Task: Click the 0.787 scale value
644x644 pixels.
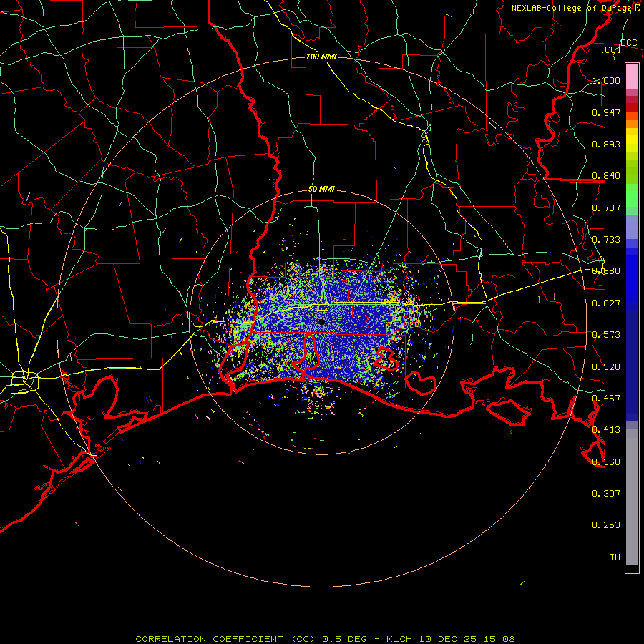Action: coord(606,208)
